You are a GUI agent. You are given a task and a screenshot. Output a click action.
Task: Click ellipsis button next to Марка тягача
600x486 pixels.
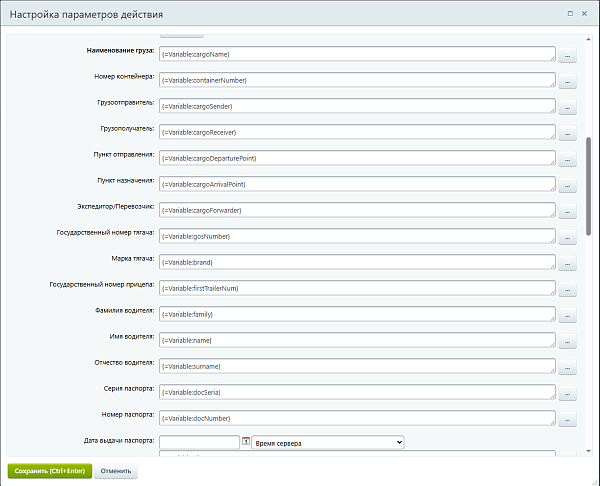[x=567, y=263]
